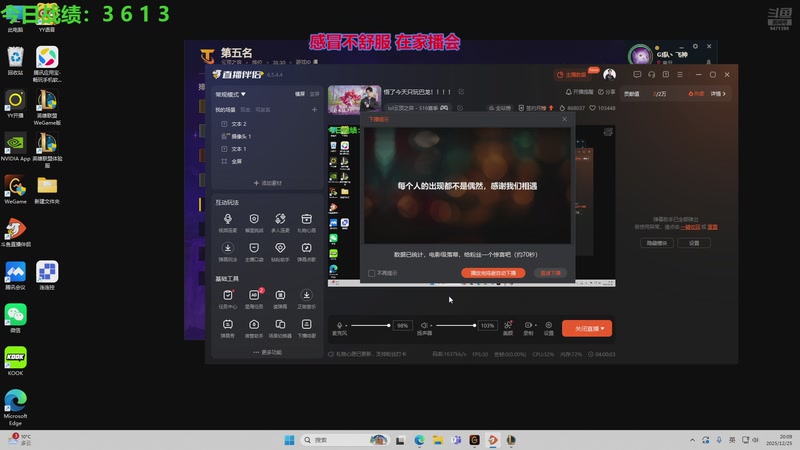
Task: Open the Windows Start menu
Action: (x=289, y=440)
